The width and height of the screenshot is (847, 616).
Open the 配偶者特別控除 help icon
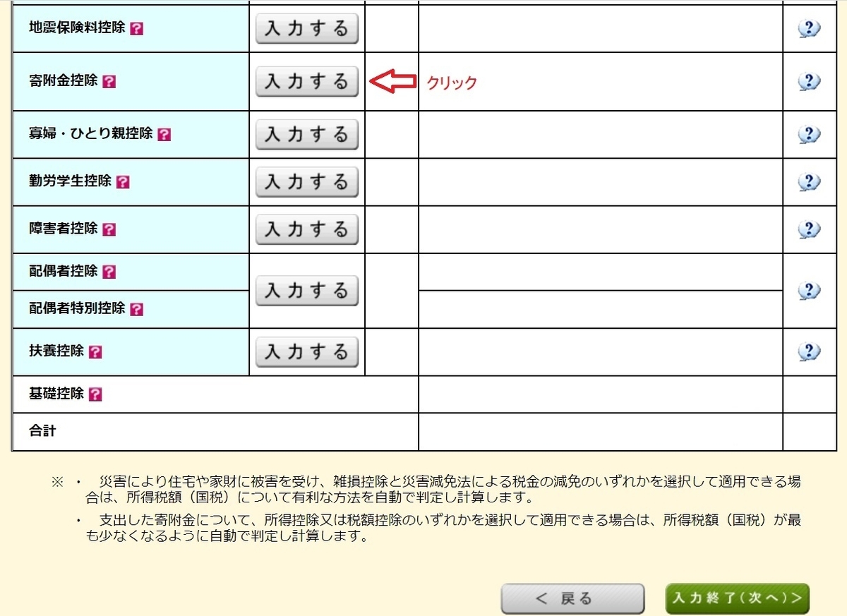click(x=137, y=308)
